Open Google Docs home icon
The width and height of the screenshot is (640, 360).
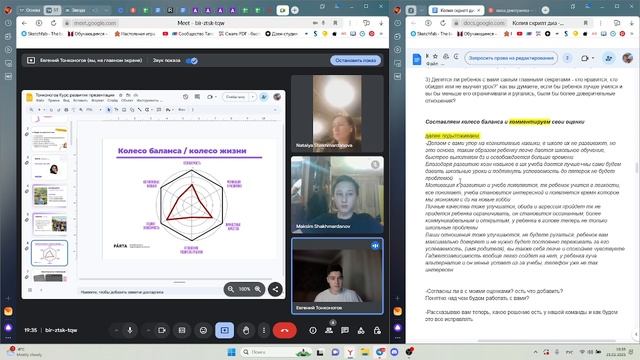(x=416, y=59)
